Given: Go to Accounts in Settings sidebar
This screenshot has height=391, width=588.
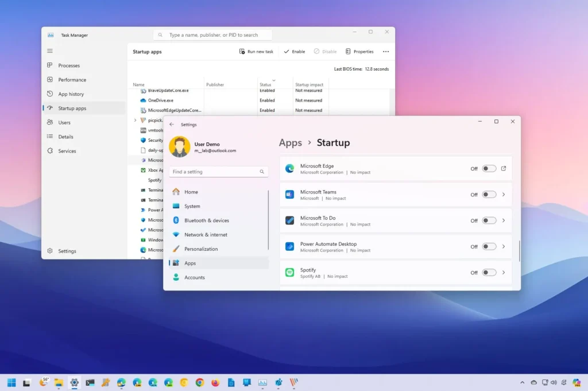Looking at the screenshot, I should 195,277.
